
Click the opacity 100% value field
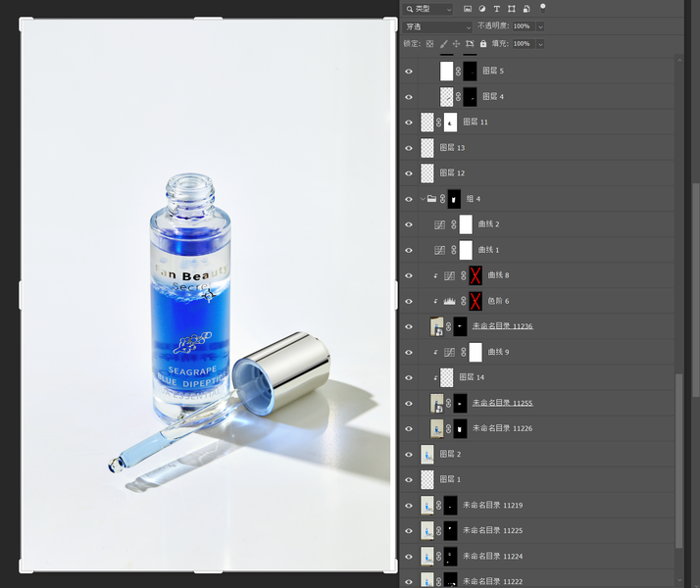click(x=524, y=26)
